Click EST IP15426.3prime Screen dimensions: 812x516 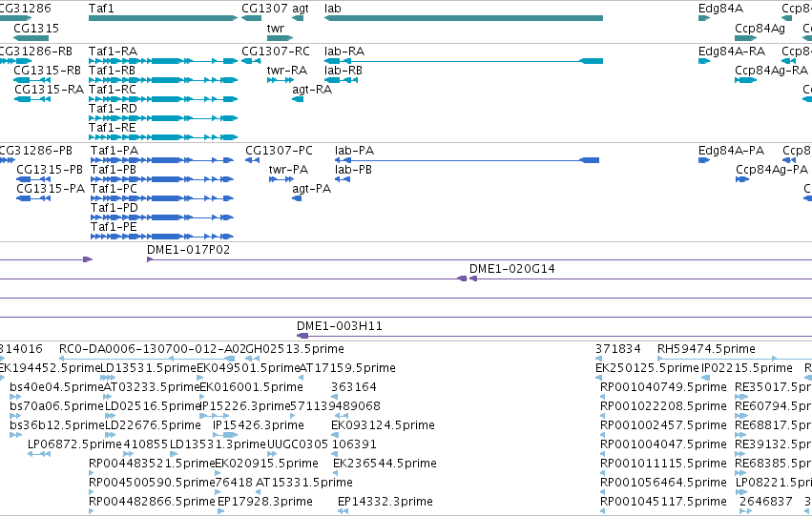point(259,425)
